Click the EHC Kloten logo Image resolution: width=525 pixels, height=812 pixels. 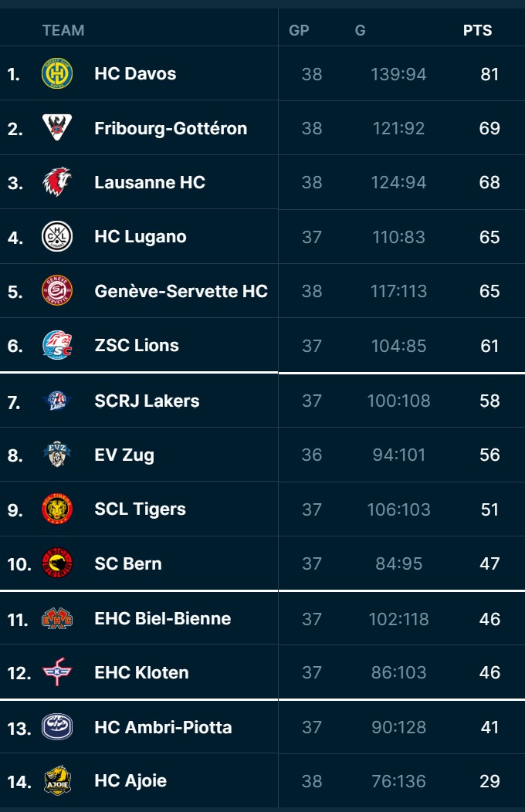56,673
